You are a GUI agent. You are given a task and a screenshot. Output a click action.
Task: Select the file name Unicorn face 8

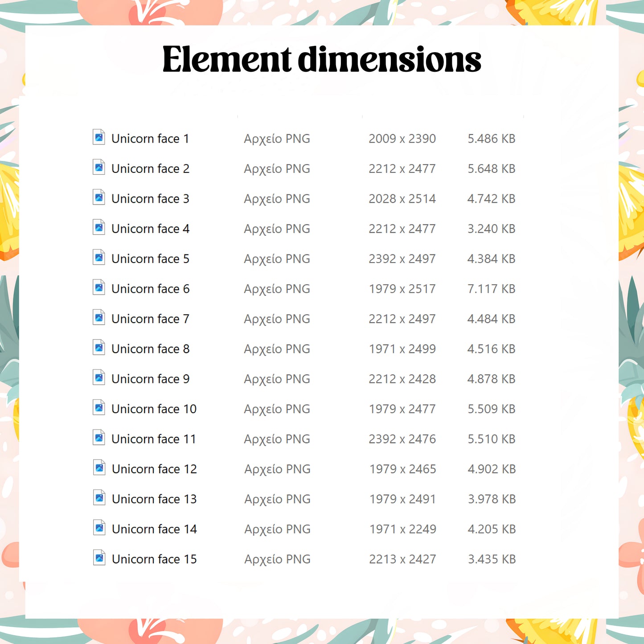pos(150,349)
